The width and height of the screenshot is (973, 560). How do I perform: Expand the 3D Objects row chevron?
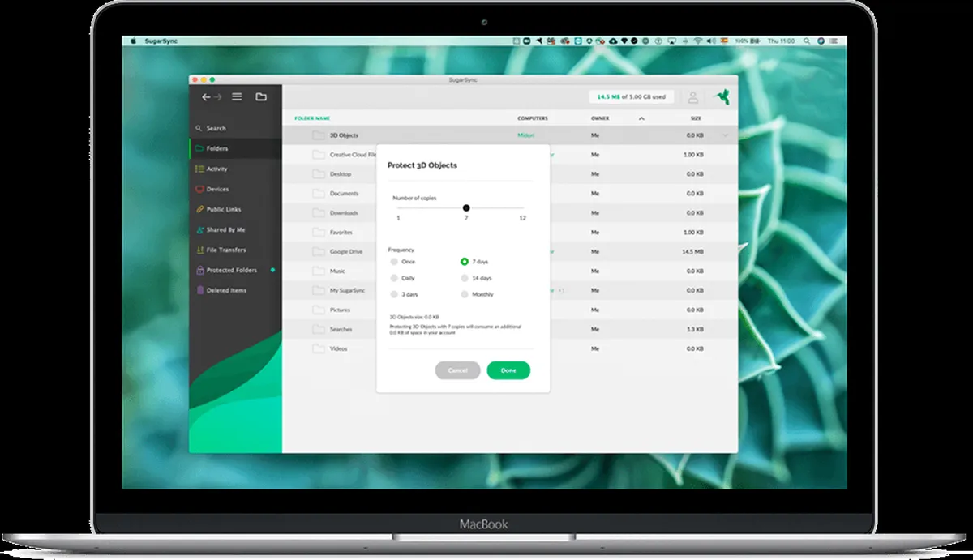tap(726, 135)
